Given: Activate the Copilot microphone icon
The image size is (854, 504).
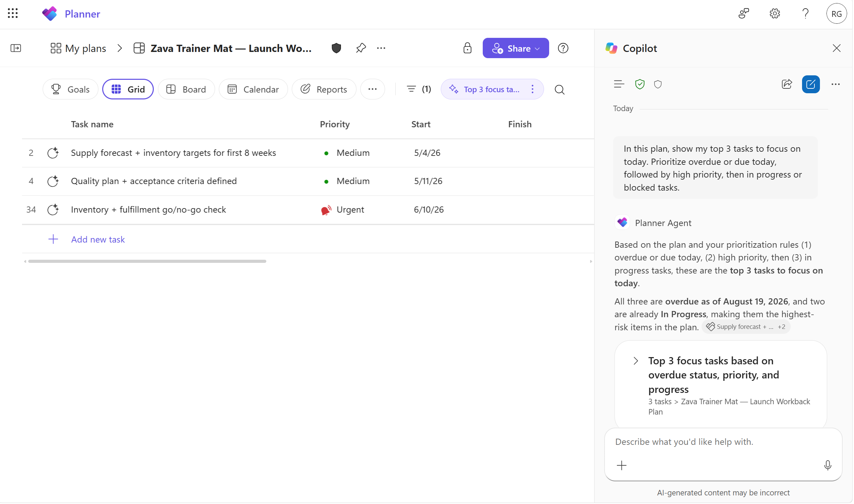Looking at the screenshot, I should tap(828, 466).
